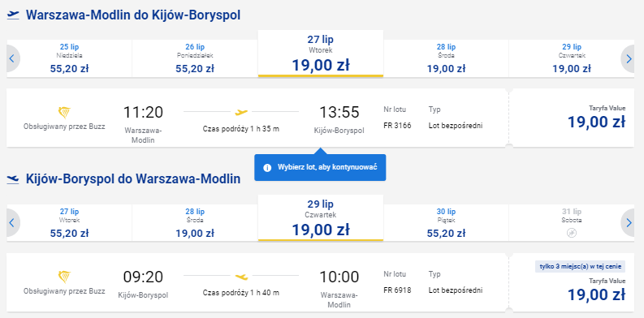Select 28 lip Środa outbound date
This screenshot has width=644, height=318.
(x=446, y=58)
